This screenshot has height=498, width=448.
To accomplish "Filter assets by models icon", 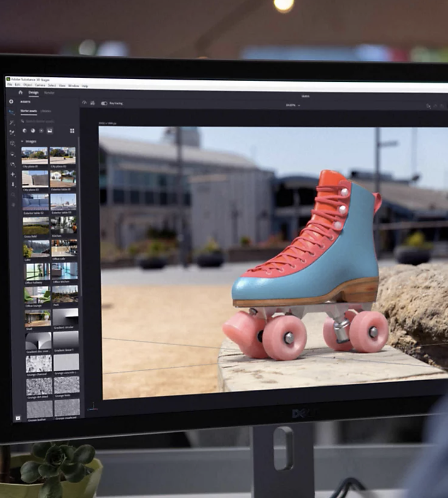I will coord(24,130).
